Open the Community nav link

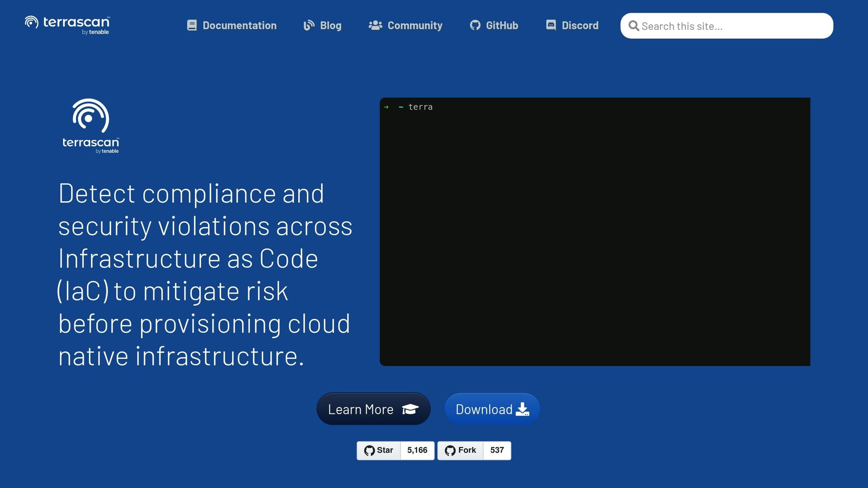pyautogui.click(x=415, y=25)
